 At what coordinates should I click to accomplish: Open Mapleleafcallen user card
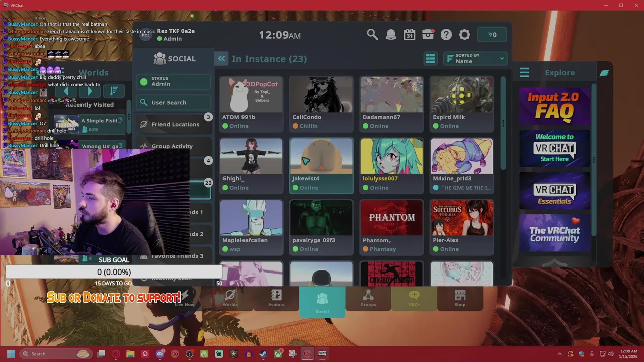[x=251, y=227]
